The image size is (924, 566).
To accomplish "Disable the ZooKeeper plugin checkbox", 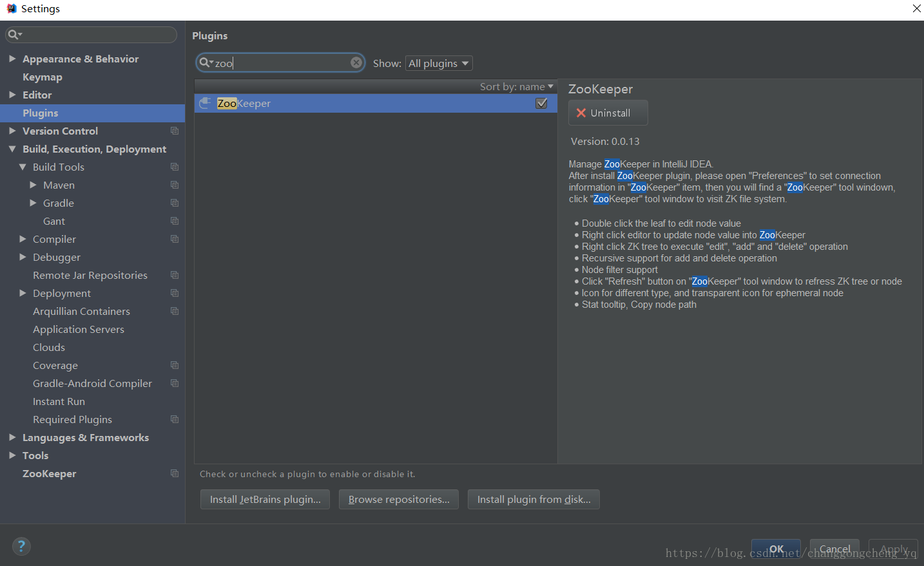I will click(542, 103).
